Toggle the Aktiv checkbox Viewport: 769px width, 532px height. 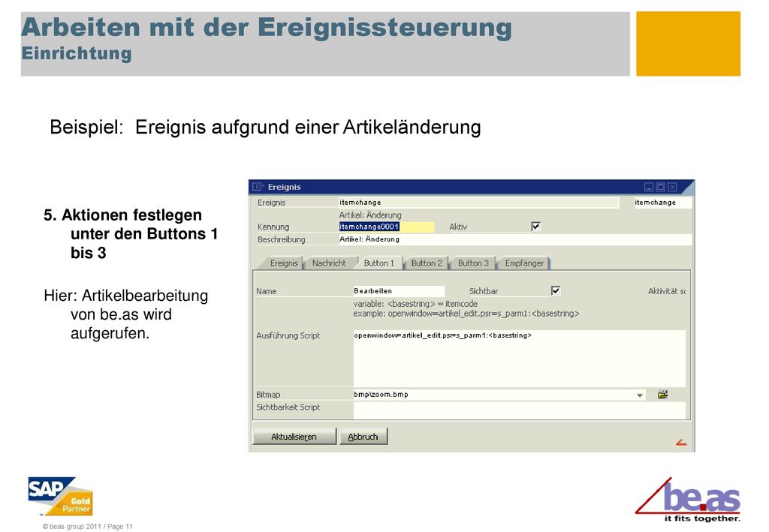(x=535, y=227)
